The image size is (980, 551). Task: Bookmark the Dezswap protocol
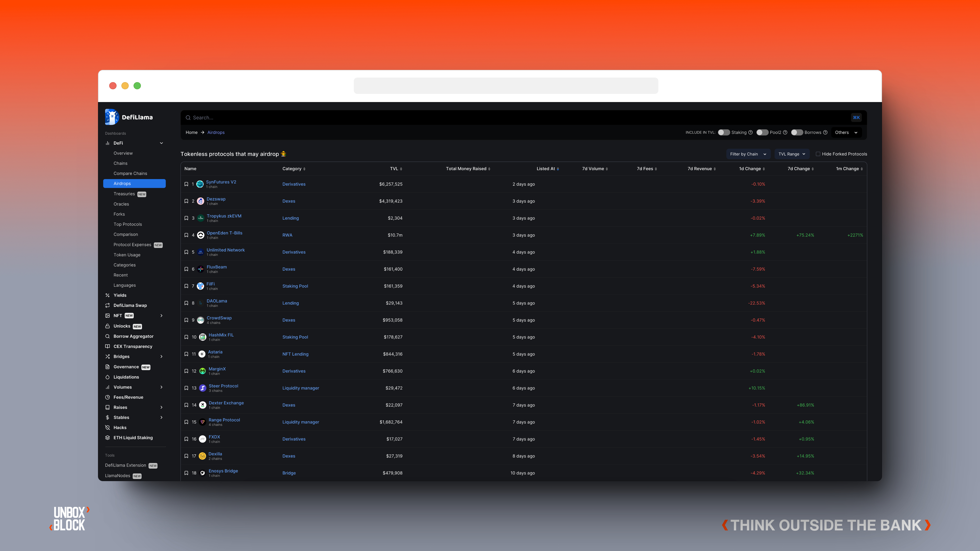coord(186,201)
